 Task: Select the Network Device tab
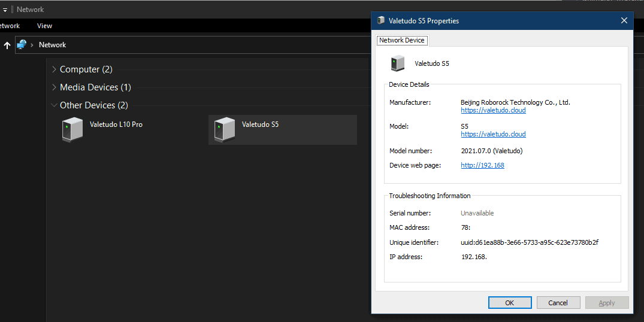402,40
